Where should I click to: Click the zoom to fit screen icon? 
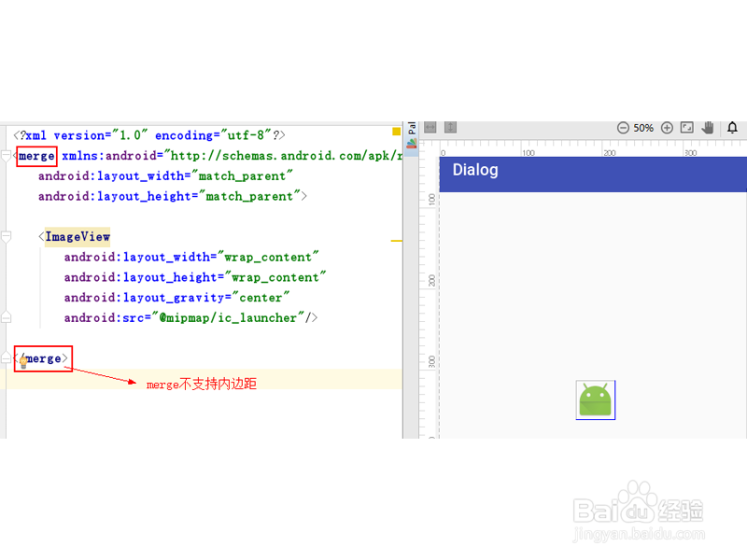point(687,127)
